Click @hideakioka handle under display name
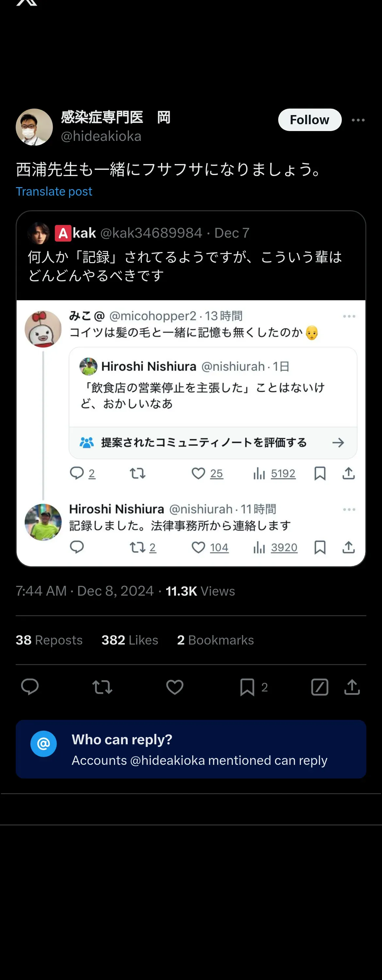382x980 pixels. [x=101, y=136]
